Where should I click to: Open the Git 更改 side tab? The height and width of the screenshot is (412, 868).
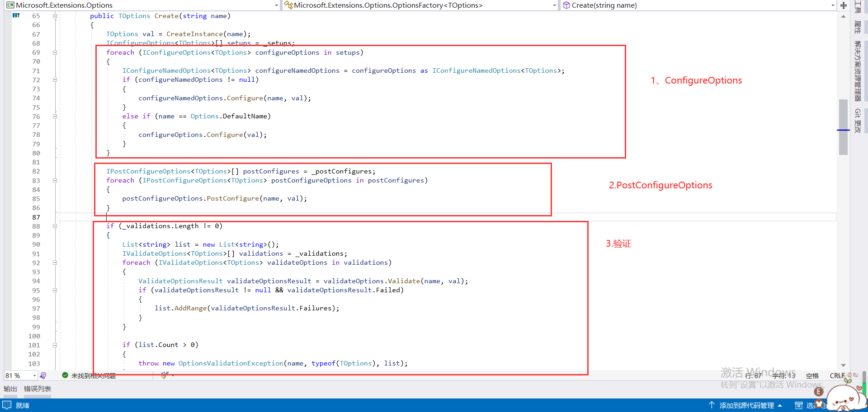858,121
